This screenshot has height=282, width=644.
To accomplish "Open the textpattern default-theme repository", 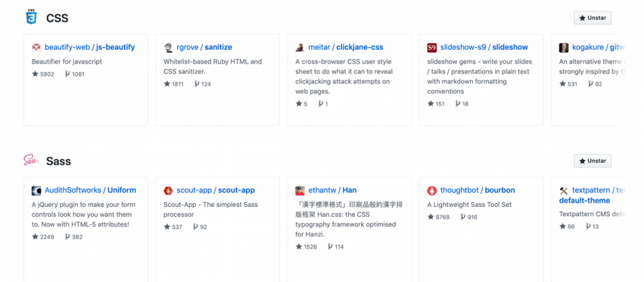I will coord(592,195).
